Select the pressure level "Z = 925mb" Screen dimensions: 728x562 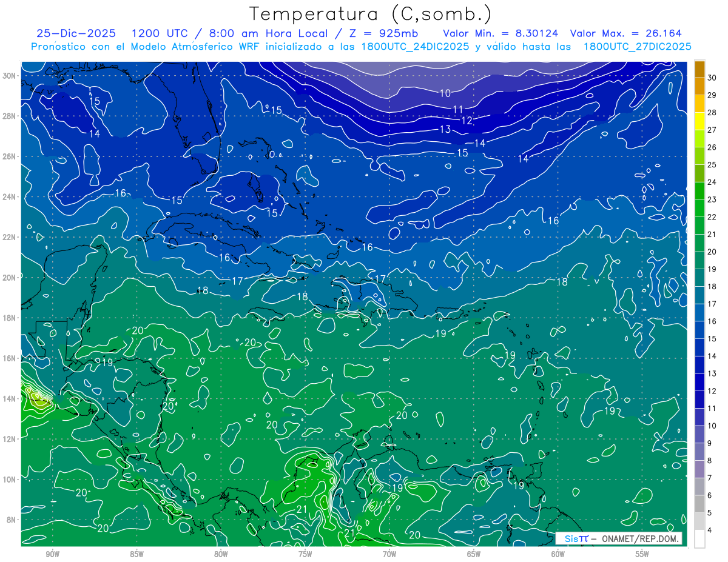(385, 33)
